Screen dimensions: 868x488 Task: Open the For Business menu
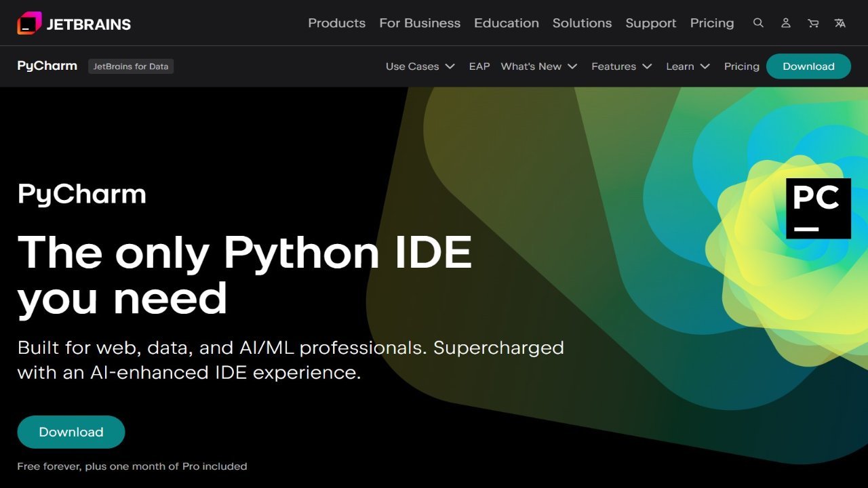[420, 23]
